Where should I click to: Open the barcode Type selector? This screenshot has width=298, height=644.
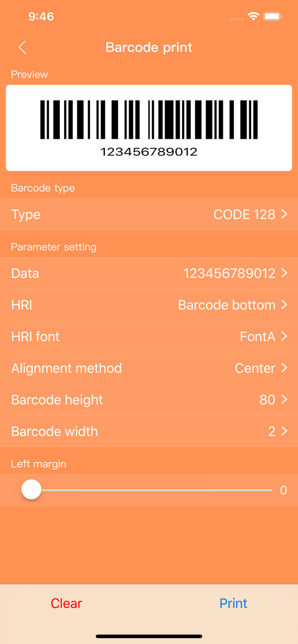149,214
